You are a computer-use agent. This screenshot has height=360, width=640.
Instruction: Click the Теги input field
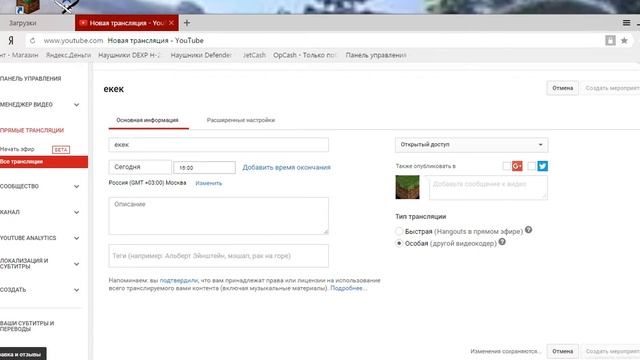click(218, 256)
